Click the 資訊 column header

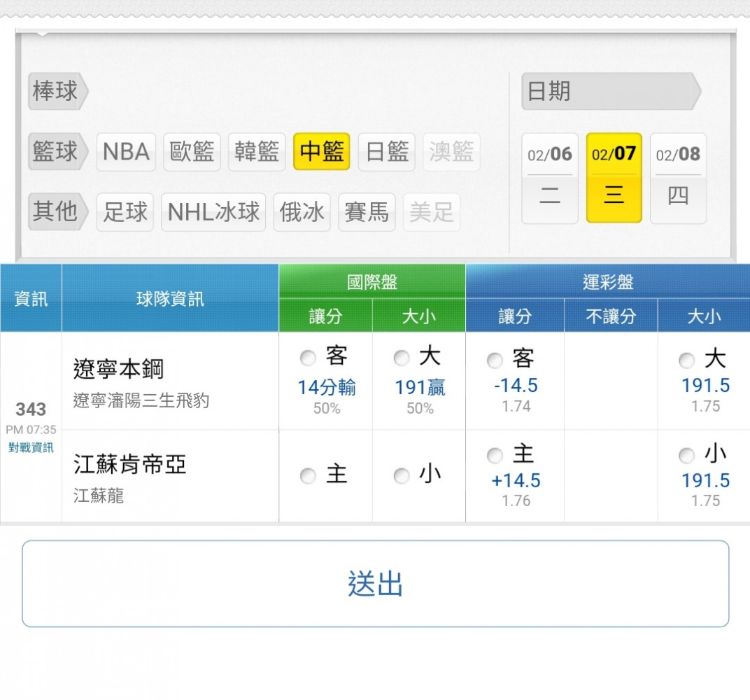(x=31, y=298)
